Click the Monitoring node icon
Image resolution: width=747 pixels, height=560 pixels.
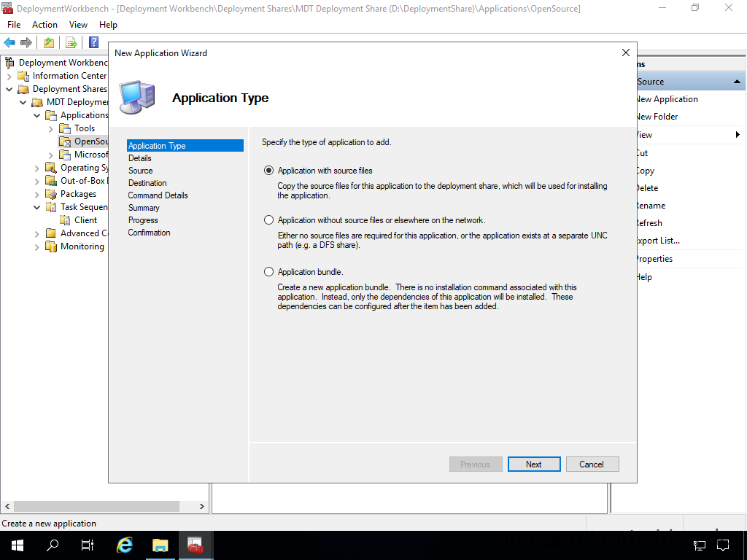(51, 246)
